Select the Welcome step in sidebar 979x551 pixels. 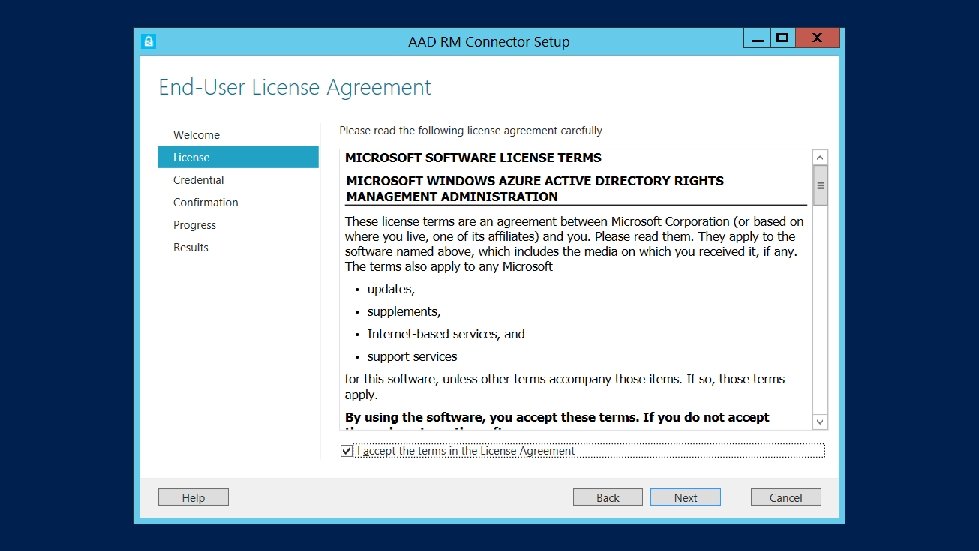point(197,135)
